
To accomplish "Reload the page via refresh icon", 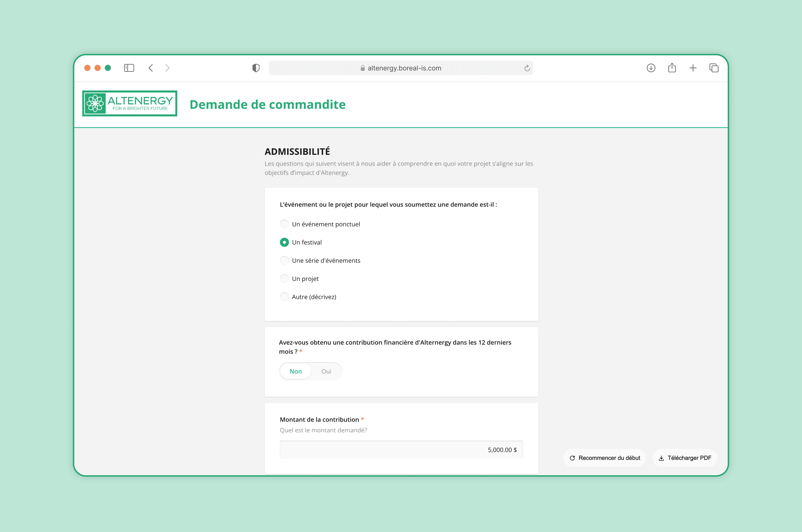I will [527, 68].
